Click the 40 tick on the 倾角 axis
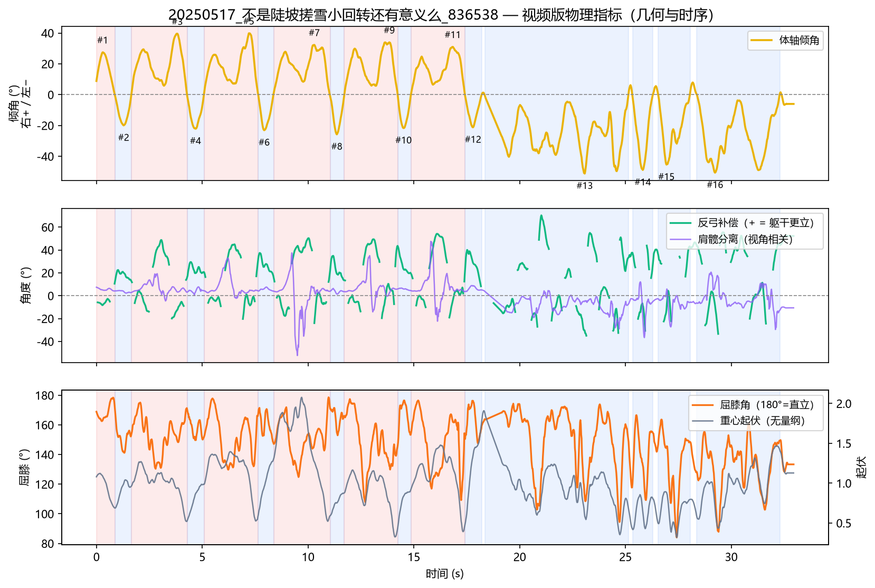 49,33
